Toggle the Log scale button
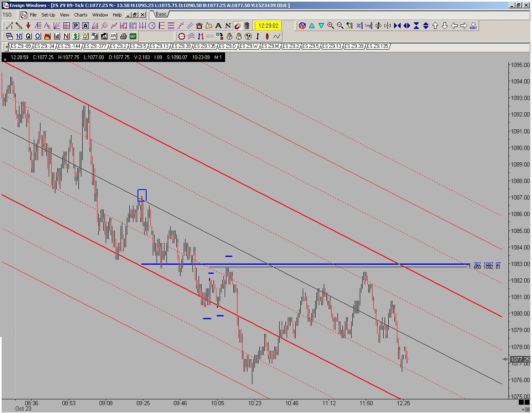Image resolution: width=532 pixels, height=413 pixels. [x=368, y=26]
